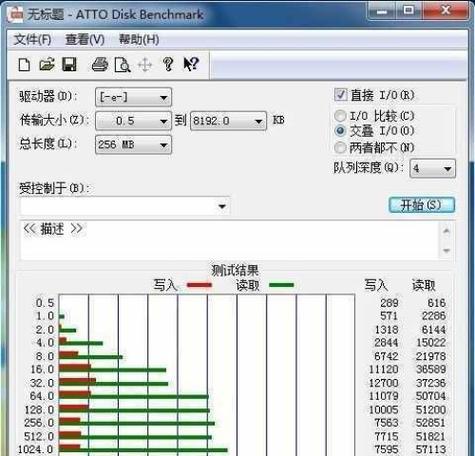Select the 交叠 I/O radio button

pos(340,131)
